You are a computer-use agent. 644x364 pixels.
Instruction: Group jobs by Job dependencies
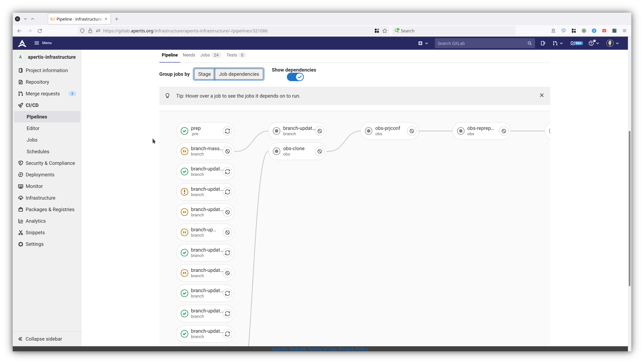[239, 74]
